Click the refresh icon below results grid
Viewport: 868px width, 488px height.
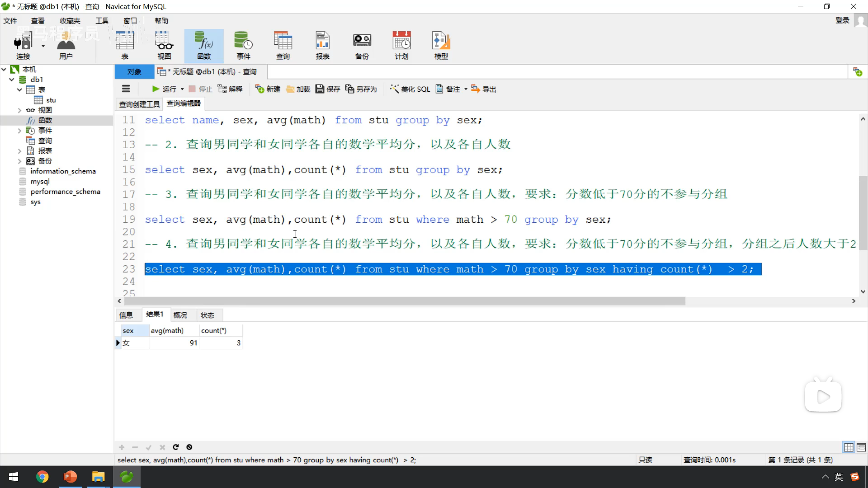coord(176,447)
